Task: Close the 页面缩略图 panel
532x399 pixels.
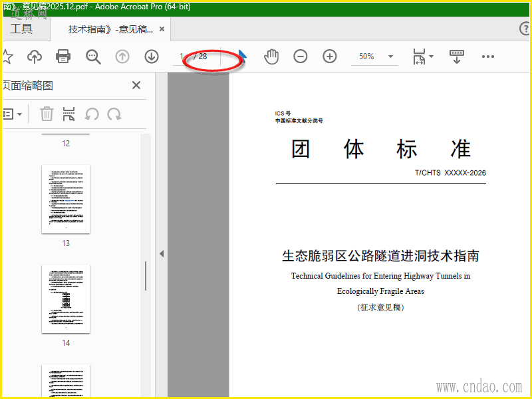Action: point(136,85)
